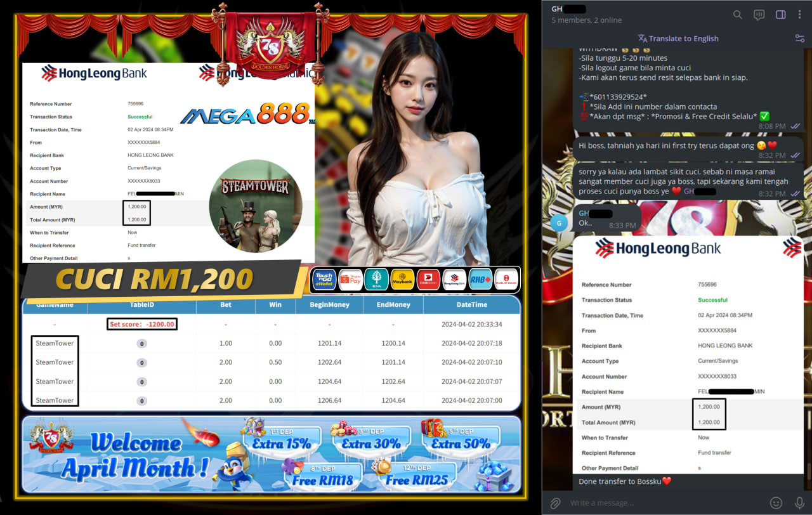Click the microphone voice message icon
812x515 pixels.
tap(799, 503)
